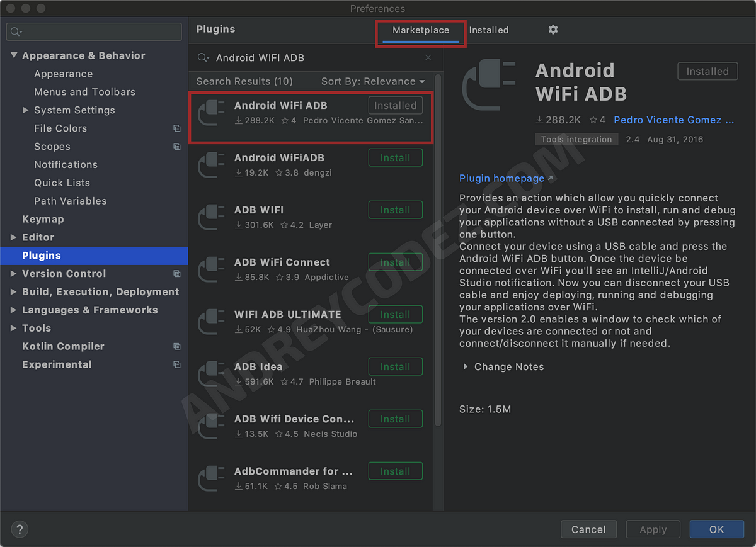
Task: Click the project-level icon next to Kotlin Compiler
Action: click(x=177, y=347)
